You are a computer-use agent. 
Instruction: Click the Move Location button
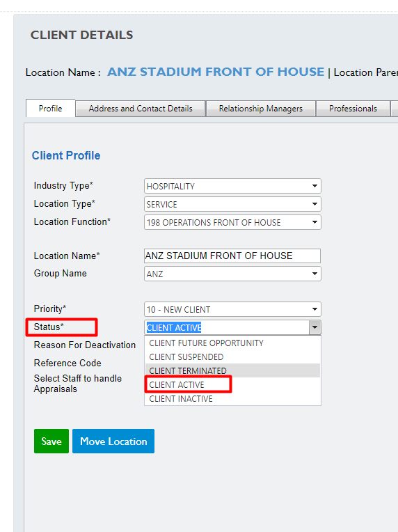coord(113,441)
